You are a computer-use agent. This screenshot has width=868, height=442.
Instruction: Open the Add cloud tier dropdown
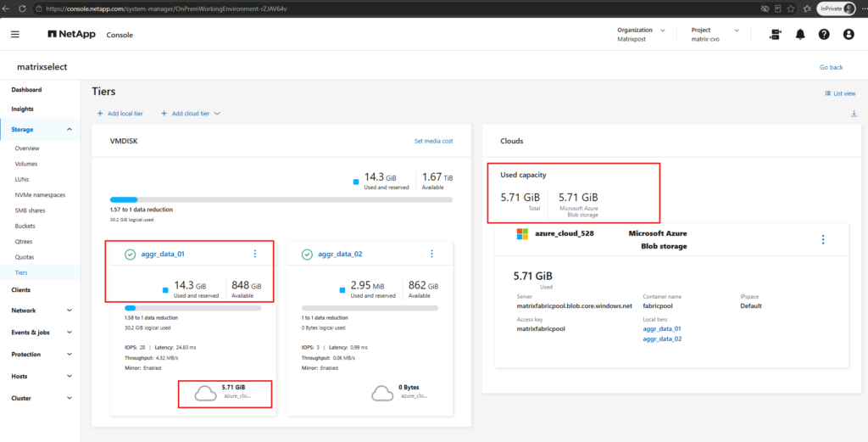[x=191, y=114]
